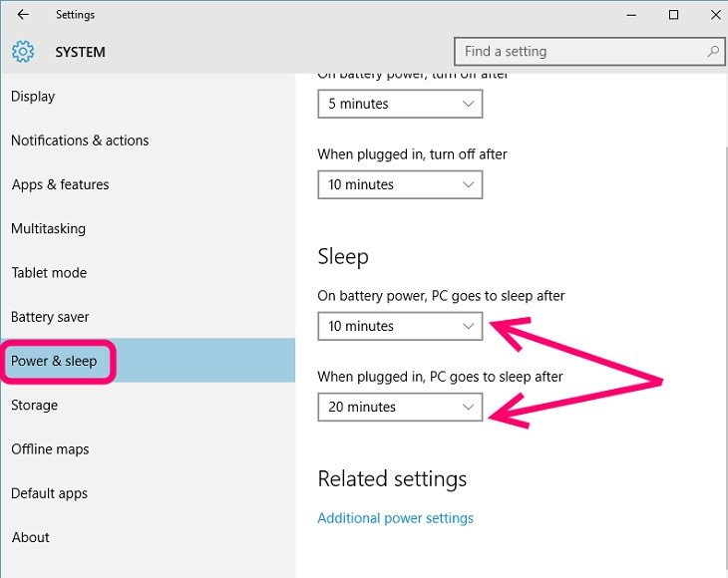This screenshot has width=728, height=578.
Task: Go to Offline maps settings
Action: (x=50, y=449)
